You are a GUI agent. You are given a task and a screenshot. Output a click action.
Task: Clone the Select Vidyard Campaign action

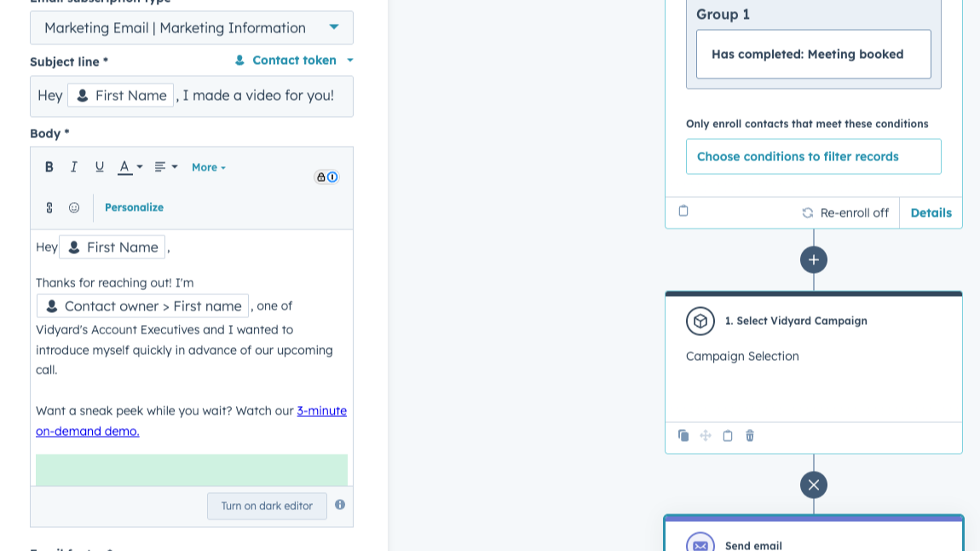tap(683, 436)
